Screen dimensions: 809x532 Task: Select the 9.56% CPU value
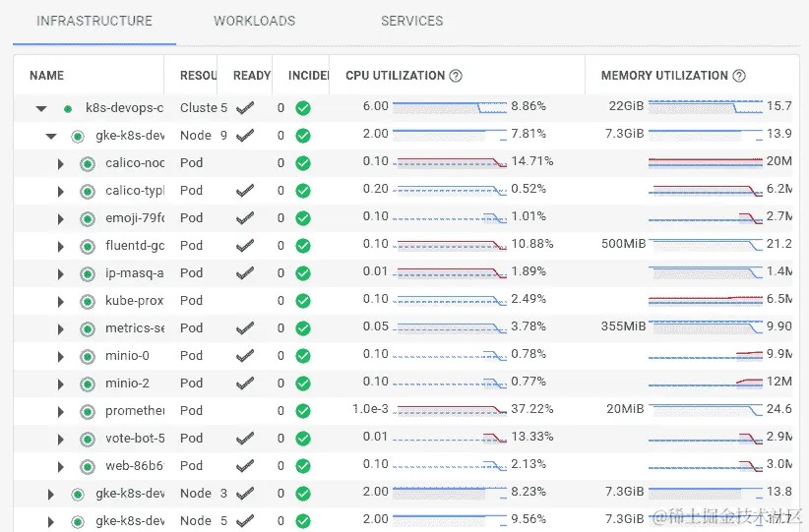[x=529, y=519]
